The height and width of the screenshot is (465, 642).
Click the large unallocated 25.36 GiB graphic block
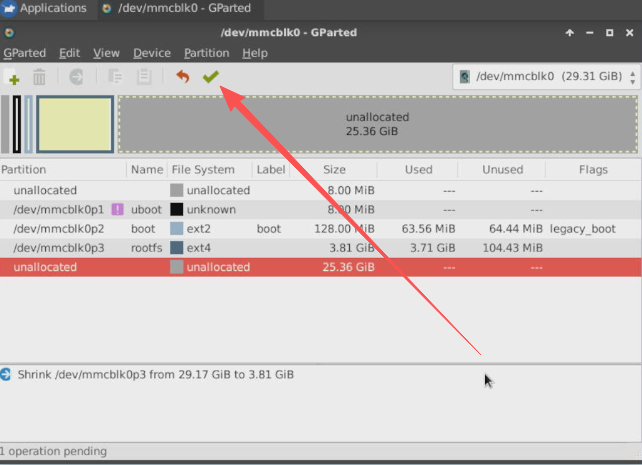[378, 124]
